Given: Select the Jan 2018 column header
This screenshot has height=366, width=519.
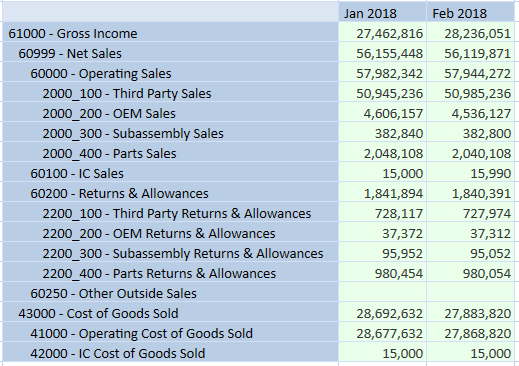Looking at the screenshot, I should (x=382, y=12).
